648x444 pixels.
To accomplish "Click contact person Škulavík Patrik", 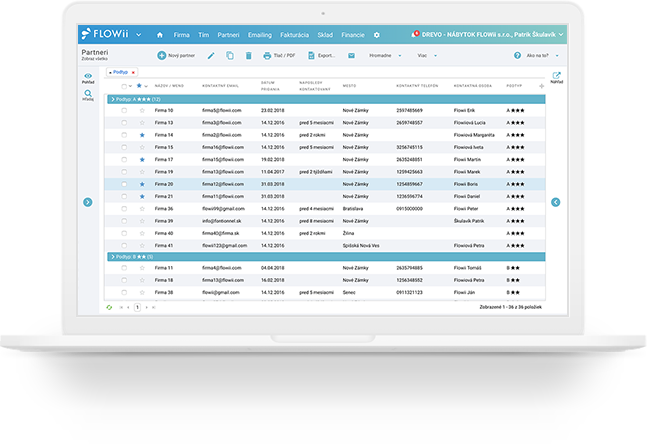I will [x=469, y=221].
